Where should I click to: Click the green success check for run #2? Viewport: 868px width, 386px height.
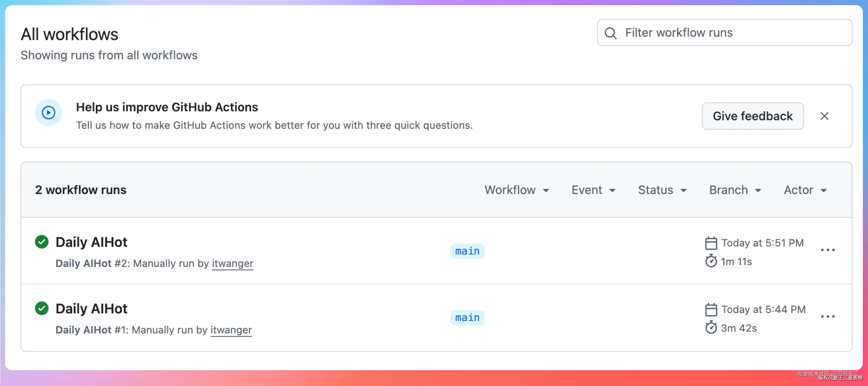pyautogui.click(x=42, y=242)
